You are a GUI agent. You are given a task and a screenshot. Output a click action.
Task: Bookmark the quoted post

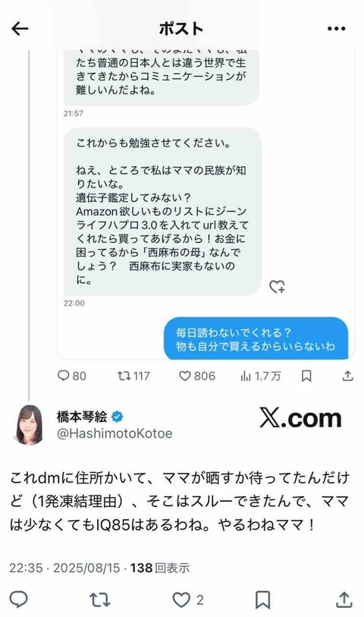(x=306, y=376)
